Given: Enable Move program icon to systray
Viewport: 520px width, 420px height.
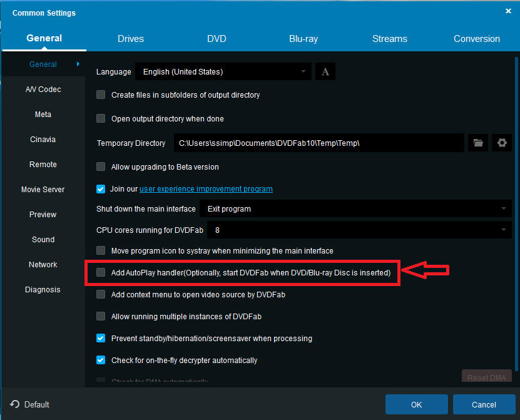Looking at the screenshot, I should pos(101,250).
